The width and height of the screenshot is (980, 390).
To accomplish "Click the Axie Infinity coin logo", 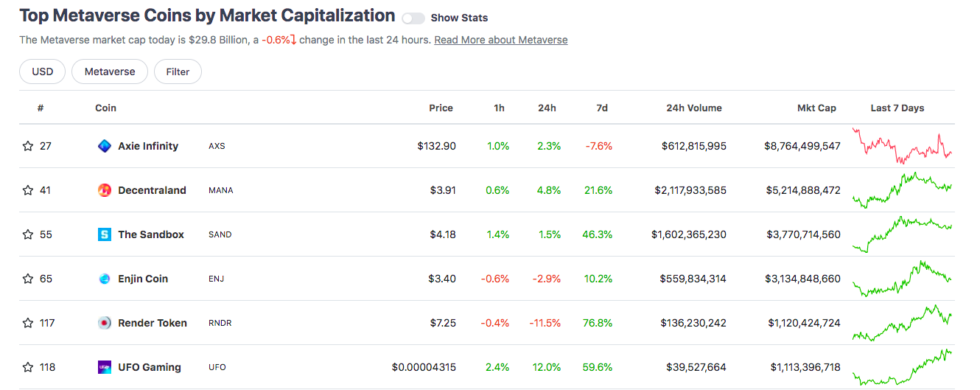I will pos(105,146).
